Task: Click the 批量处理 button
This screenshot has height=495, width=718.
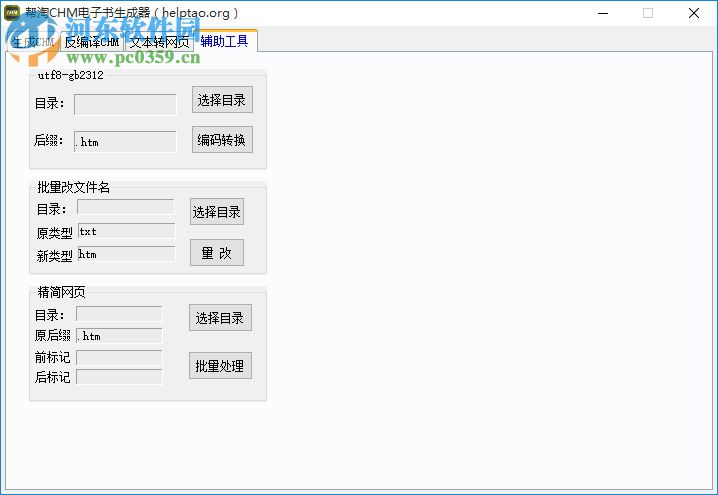Action: coord(220,365)
